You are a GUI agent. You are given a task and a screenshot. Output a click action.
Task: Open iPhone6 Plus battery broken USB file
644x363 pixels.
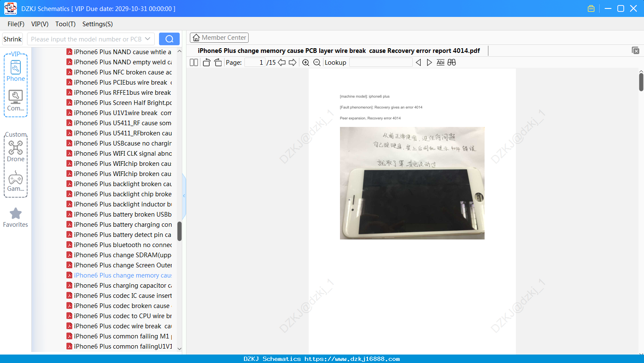pos(119,214)
